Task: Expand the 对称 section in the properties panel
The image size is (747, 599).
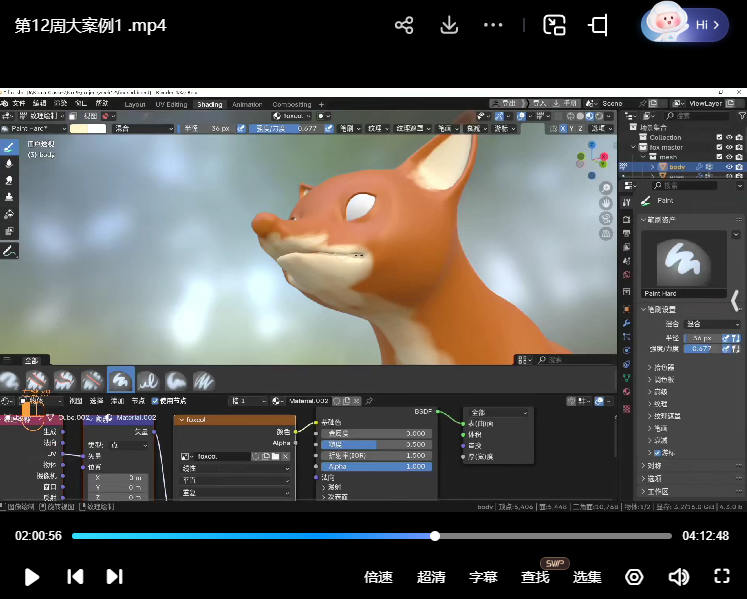Action: [x=655, y=465]
